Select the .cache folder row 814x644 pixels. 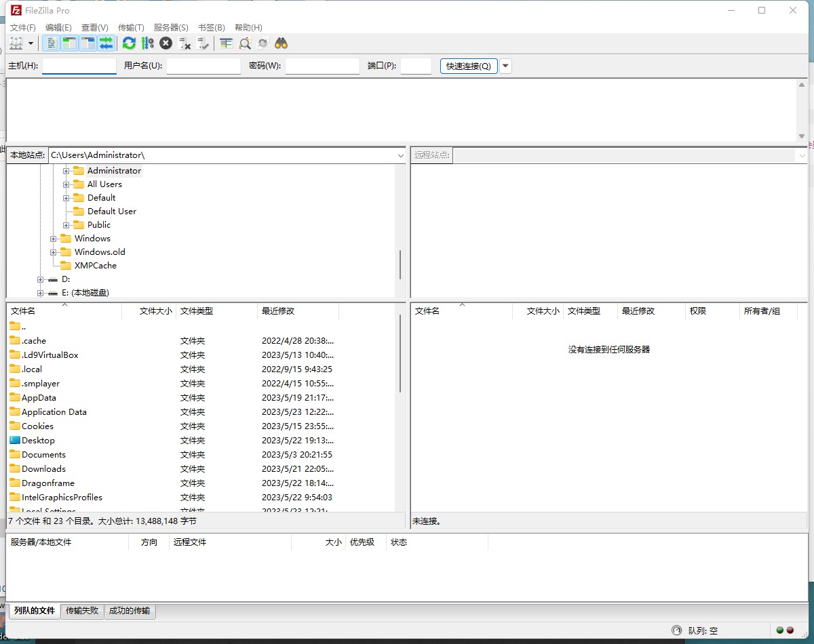point(201,341)
